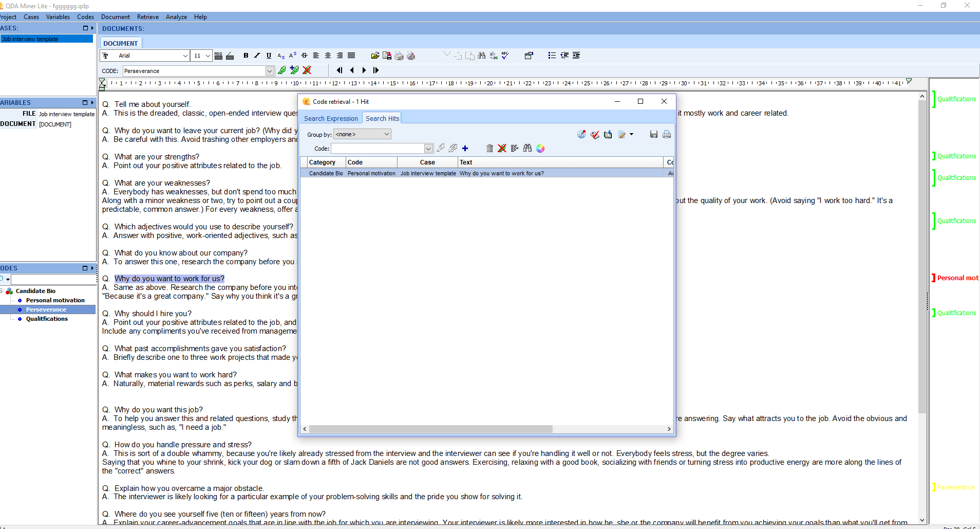Collapse the Candidate Bio category
The height and width of the screenshot is (529, 980).
(2, 291)
